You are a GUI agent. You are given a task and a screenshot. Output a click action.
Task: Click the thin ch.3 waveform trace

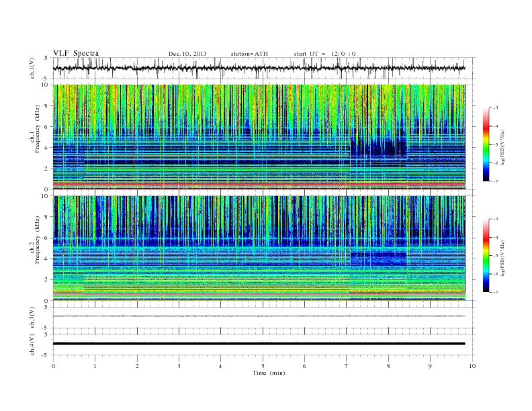tap(259, 316)
